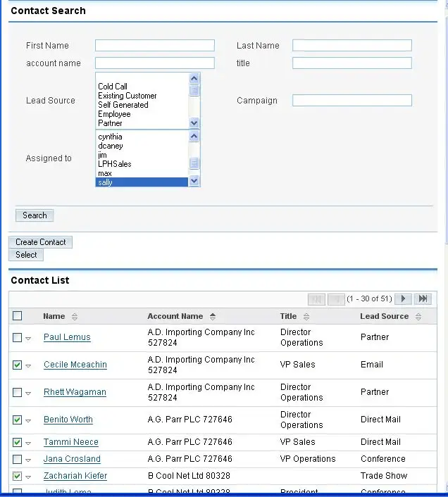Click the Lead Source column header text
Image resolution: width=448 pixels, height=497 pixels.
385,316
